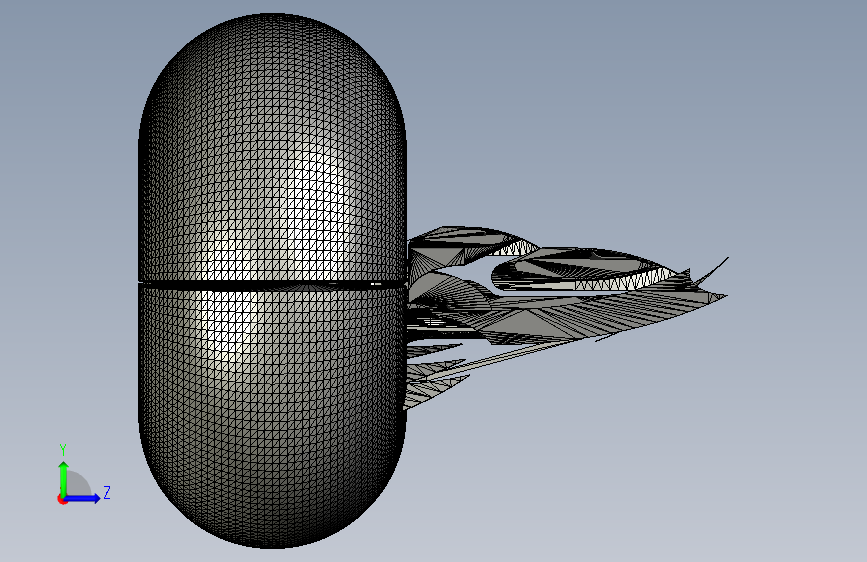
Task: Select the capsule-shaped meshed body
Action: tap(273, 281)
